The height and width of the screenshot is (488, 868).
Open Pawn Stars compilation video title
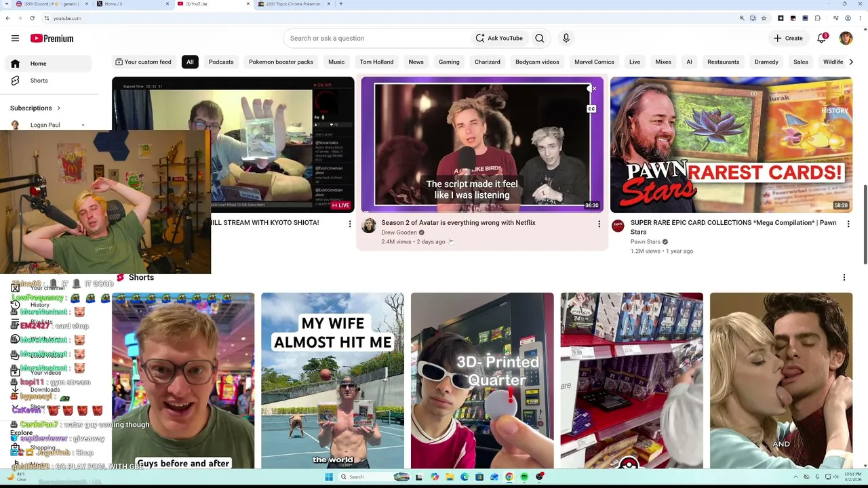[x=734, y=227]
